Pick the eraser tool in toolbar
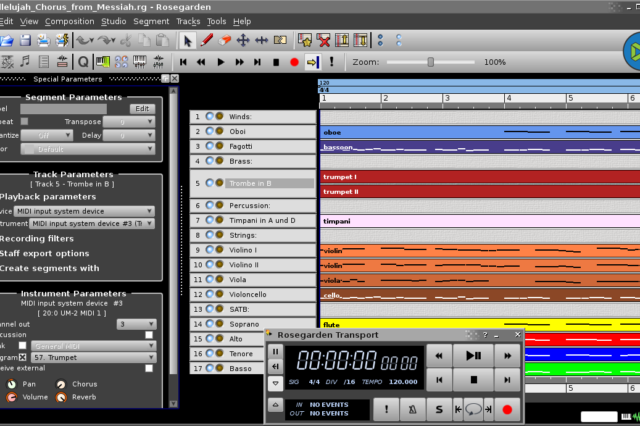The image size is (640, 426). click(x=225, y=41)
